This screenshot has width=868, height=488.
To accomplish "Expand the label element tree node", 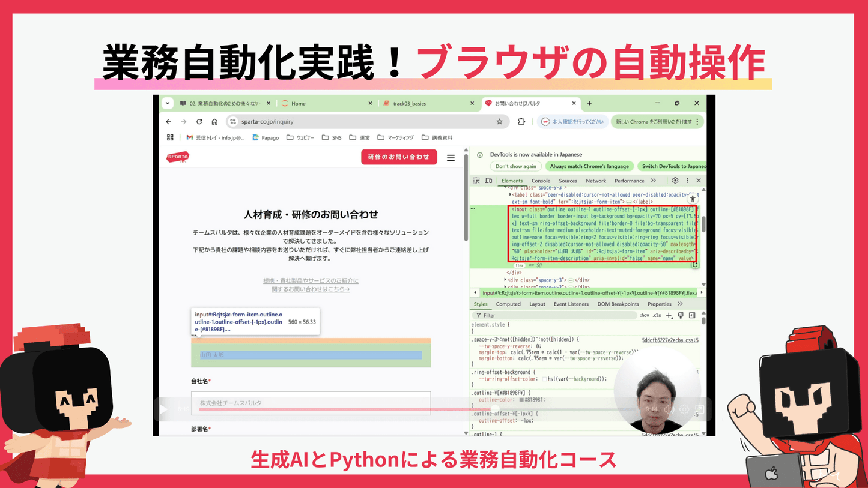I will pyautogui.click(x=511, y=195).
